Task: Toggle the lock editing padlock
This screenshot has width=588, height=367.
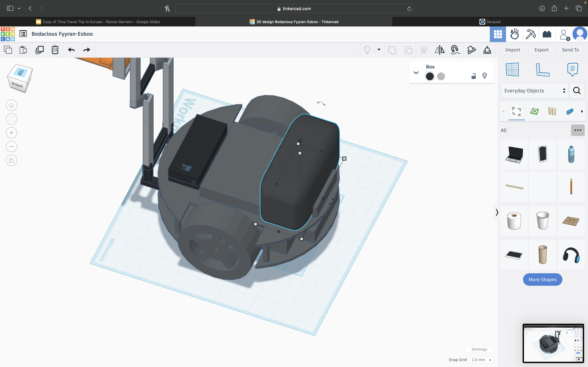Action: coord(473,76)
